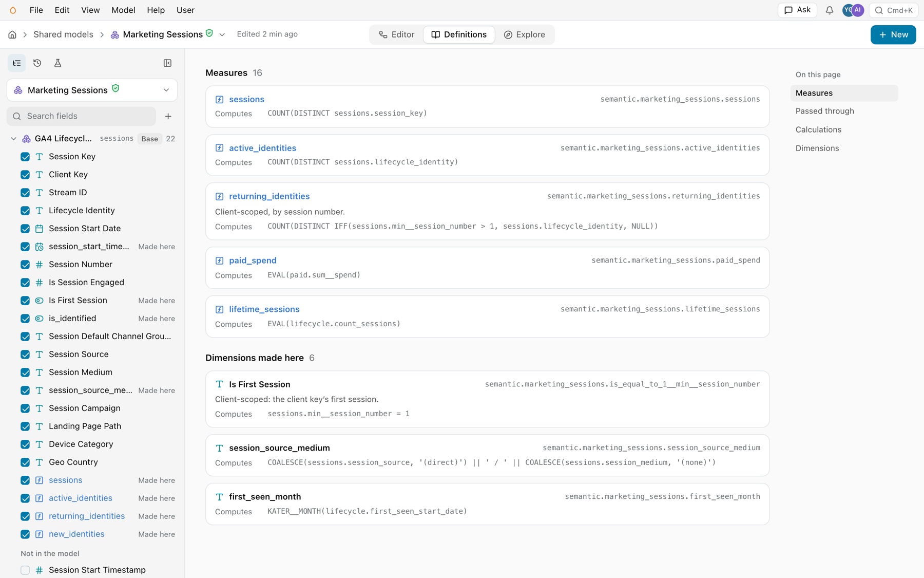The image size is (924, 578).
Task: Click the measure icon of paid_spend card
Action: [219, 260]
